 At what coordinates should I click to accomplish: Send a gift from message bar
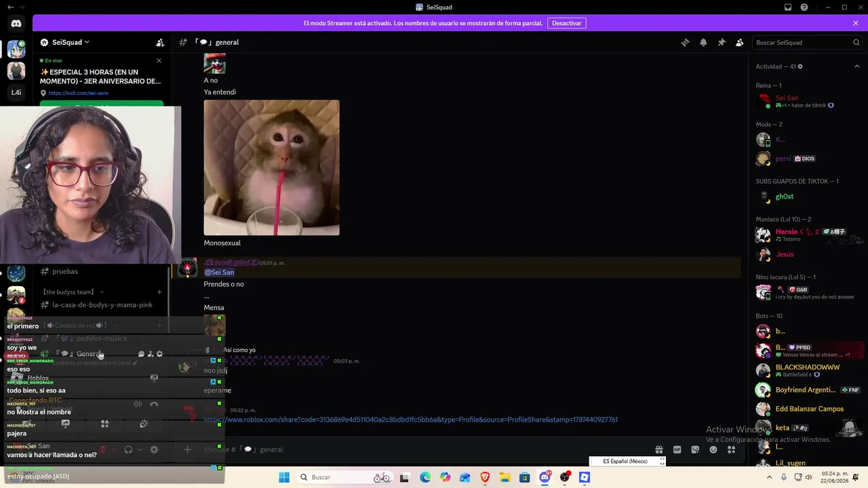(x=658, y=449)
